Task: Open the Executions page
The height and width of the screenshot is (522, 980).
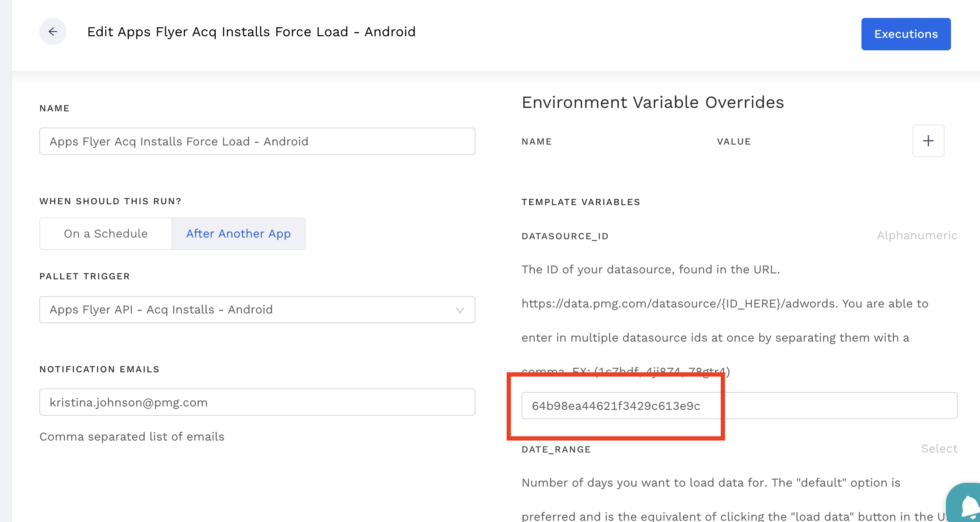Action: click(906, 34)
